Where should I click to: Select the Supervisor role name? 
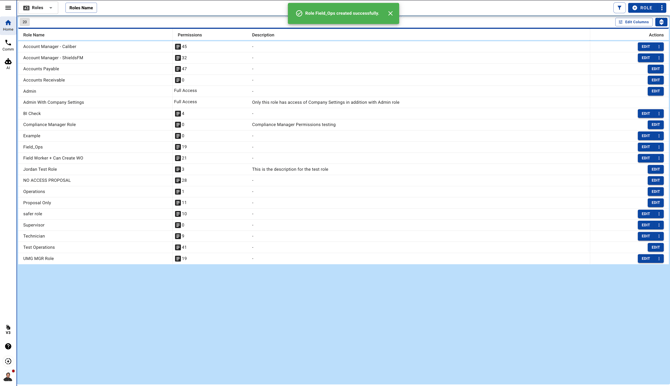pyautogui.click(x=34, y=225)
